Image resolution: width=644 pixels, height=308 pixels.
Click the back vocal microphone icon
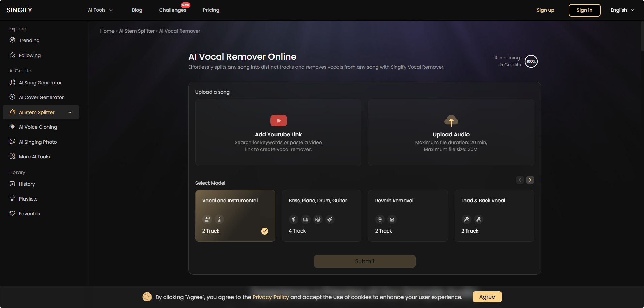click(478, 219)
